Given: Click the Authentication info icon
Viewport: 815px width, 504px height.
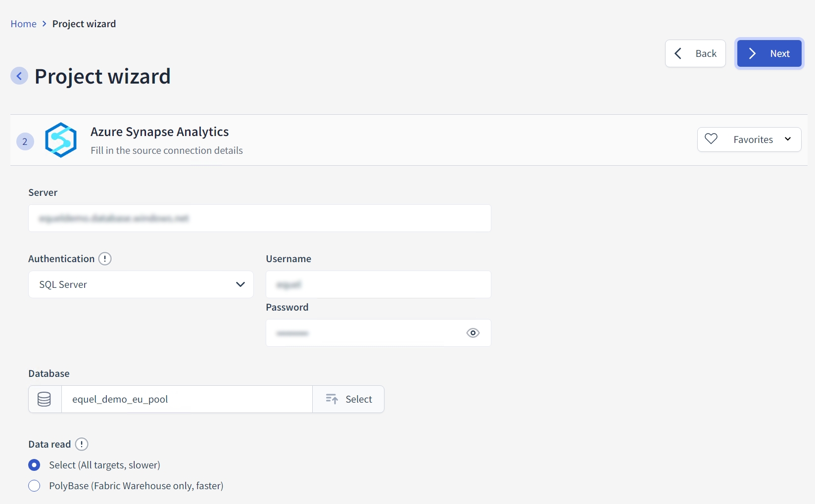Looking at the screenshot, I should coord(105,259).
